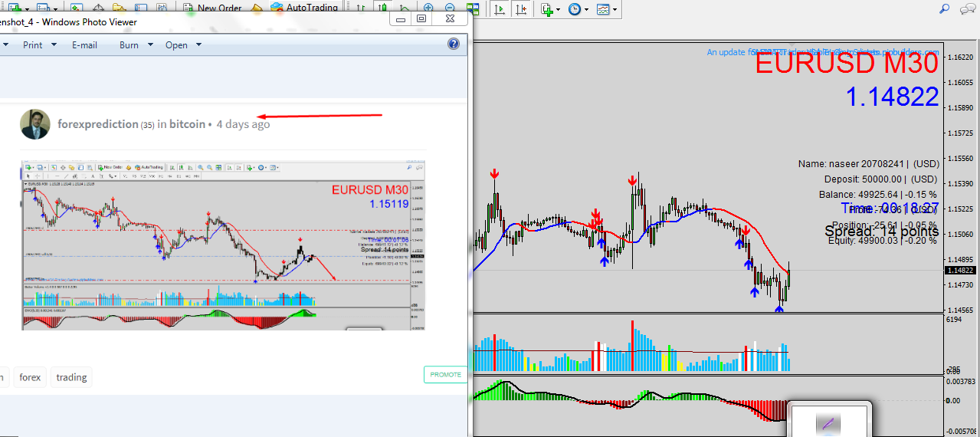The height and width of the screenshot is (437, 980).
Task: Open the Profiles icon in MetaTrader toolbar
Action: point(42,7)
